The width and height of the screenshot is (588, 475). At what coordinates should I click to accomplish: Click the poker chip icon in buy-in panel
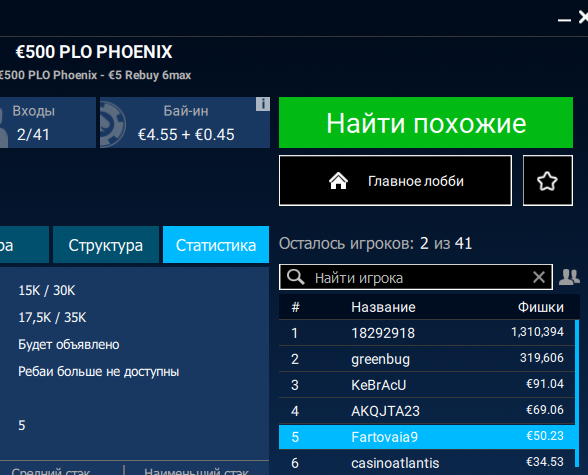(112, 123)
